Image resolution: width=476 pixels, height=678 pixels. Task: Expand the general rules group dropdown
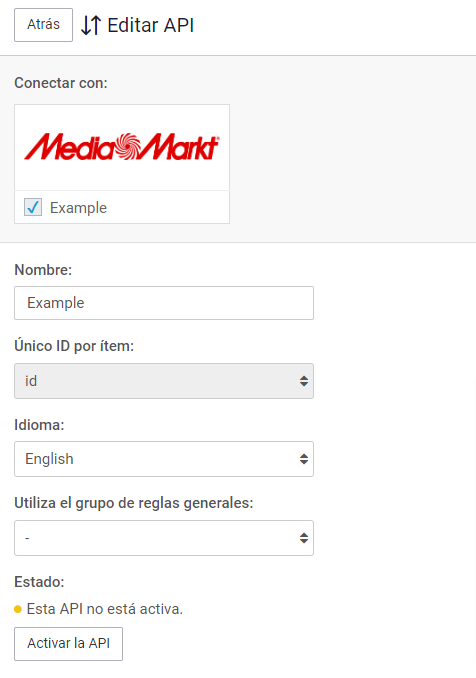tap(164, 538)
